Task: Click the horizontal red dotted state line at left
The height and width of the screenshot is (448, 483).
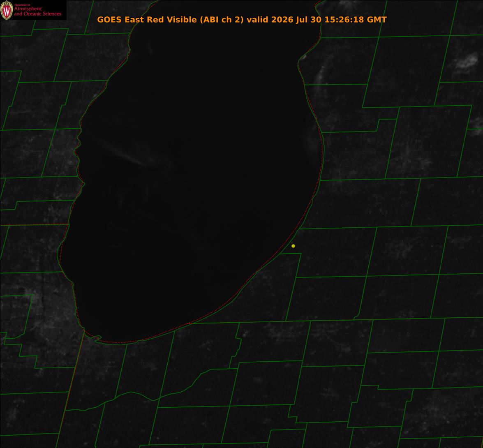Action: click(34, 225)
